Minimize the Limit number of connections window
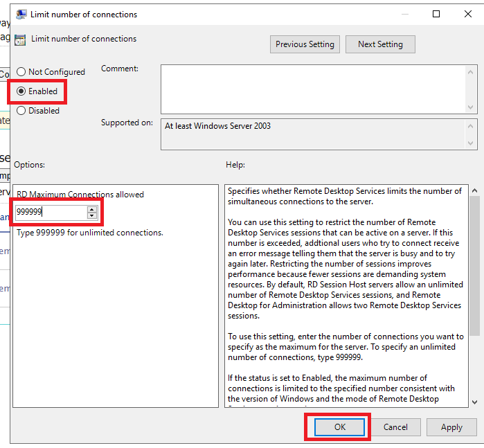This screenshot has width=484, height=448. (x=405, y=15)
